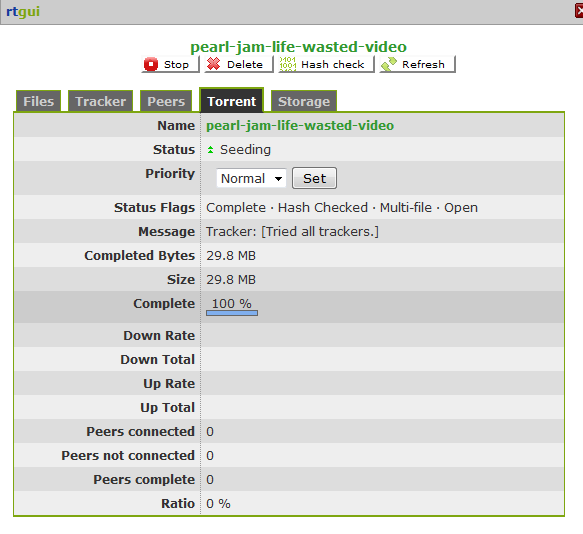Click the Tracker message text

[x=292, y=231]
